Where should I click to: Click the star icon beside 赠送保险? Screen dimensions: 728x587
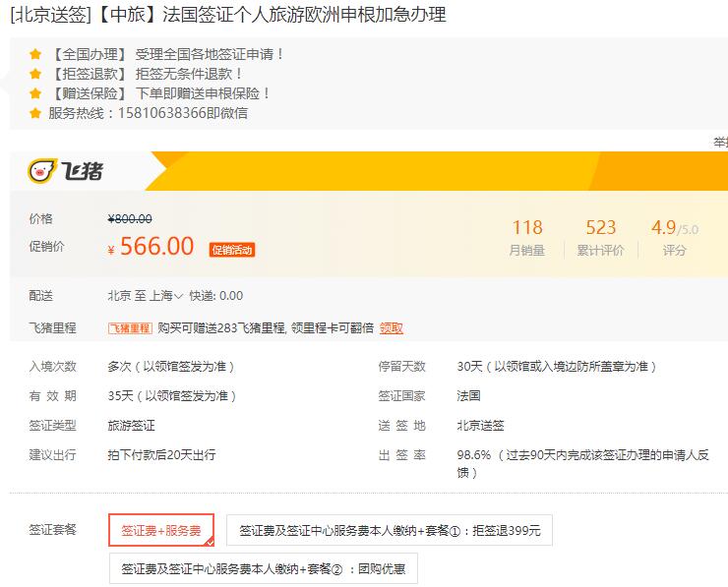click(x=35, y=93)
